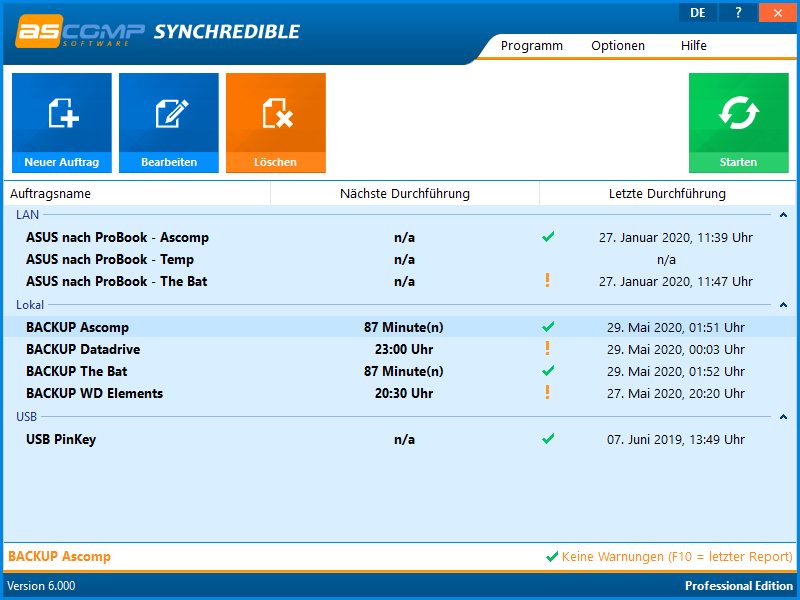Click the orange Löschen delete icon
Image resolution: width=800 pixels, height=600 pixels.
(x=276, y=113)
